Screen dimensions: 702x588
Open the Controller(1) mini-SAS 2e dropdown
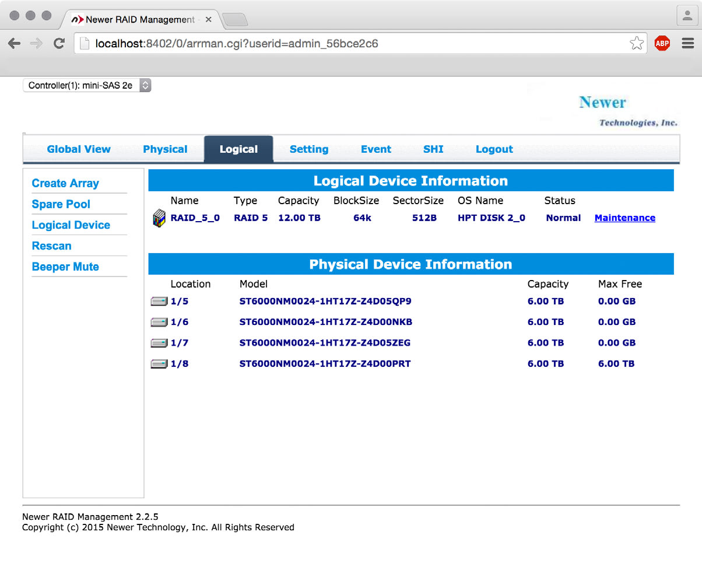pos(86,85)
